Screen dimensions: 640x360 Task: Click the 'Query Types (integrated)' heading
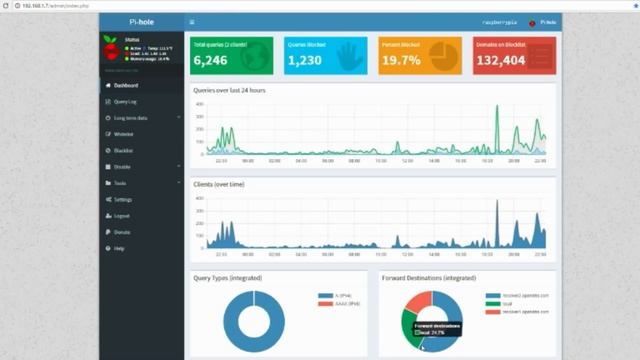(x=228, y=278)
